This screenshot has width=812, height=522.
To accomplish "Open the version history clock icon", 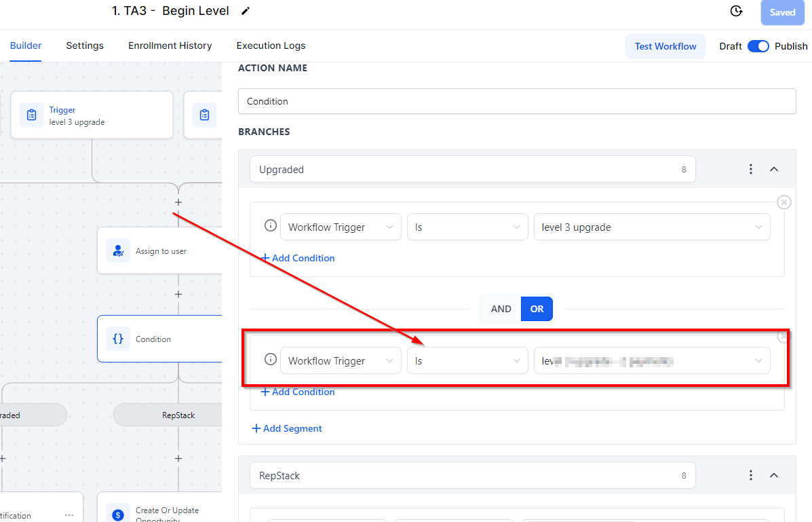I will coord(736,11).
